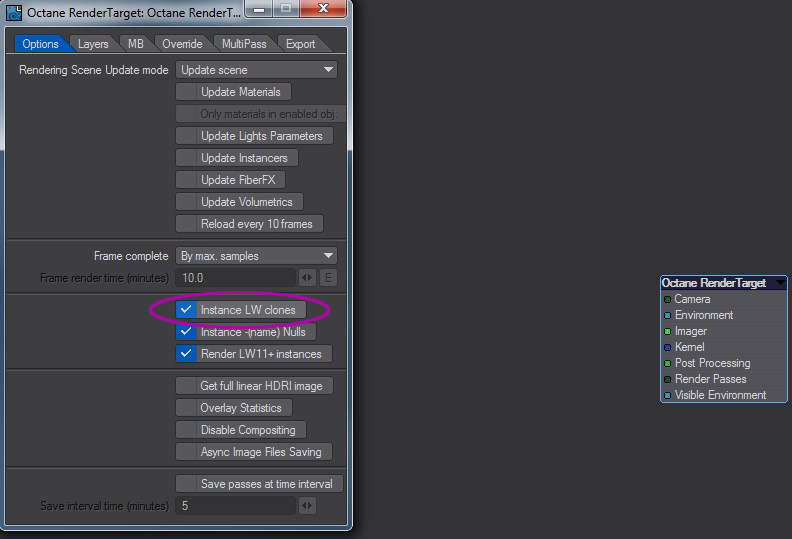Click the Camera input connector on node
The image size is (792, 539).
click(667, 300)
